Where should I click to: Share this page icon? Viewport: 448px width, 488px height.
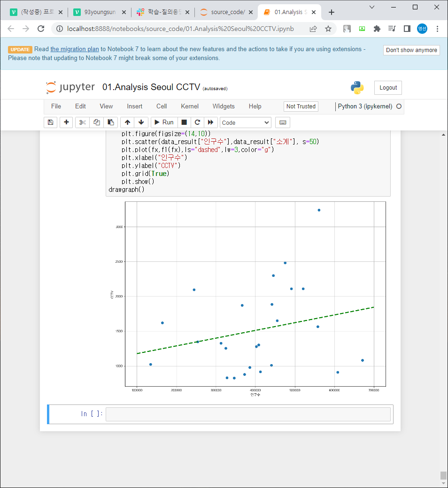(x=313, y=29)
